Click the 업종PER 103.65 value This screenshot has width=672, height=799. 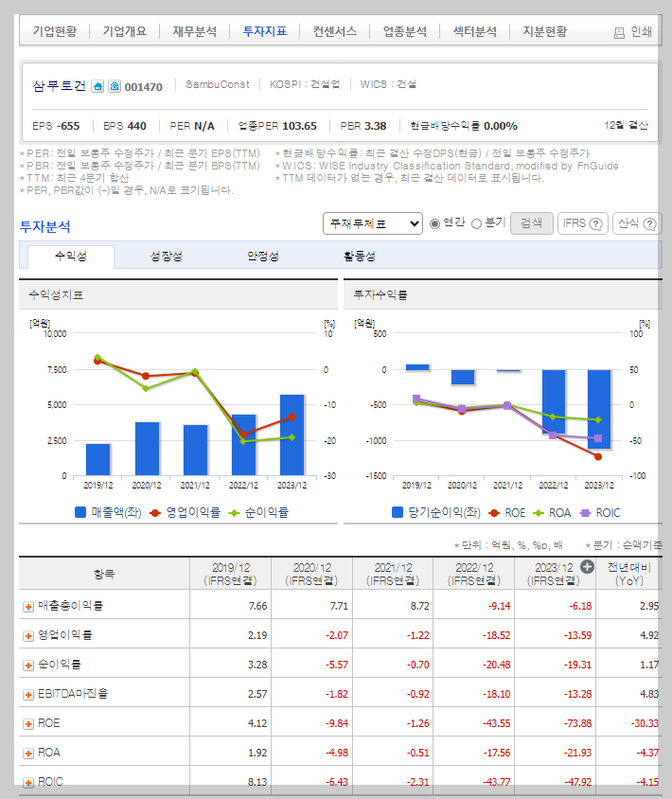(x=299, y=126)
